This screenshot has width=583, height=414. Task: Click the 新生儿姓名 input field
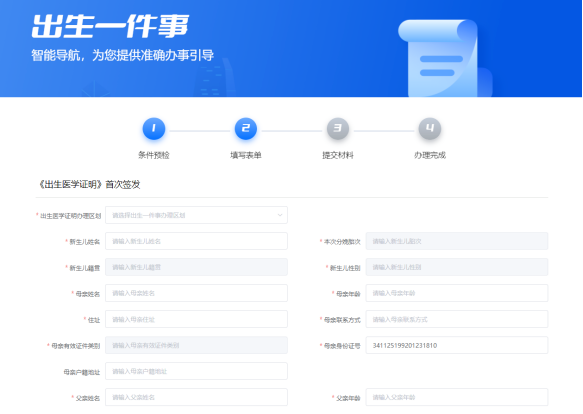coord(196,241)
